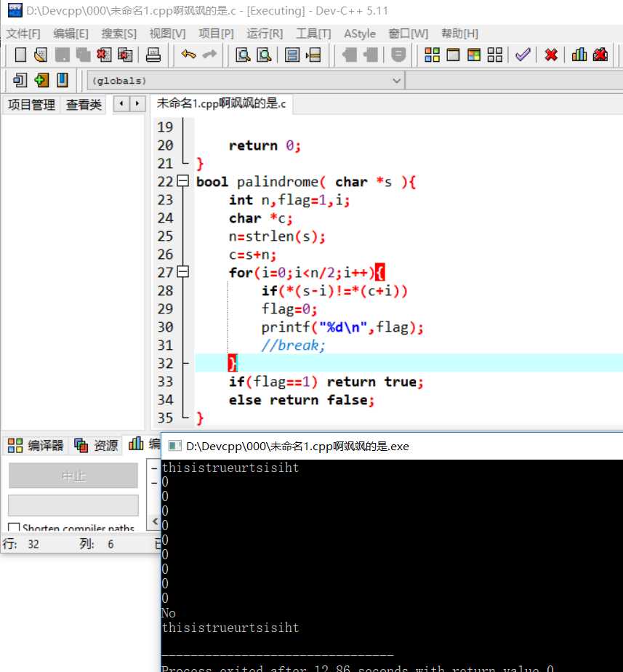This screenshot has width=623, height=672.
Task: Click the grayed Unindent toolbar icon
Action: point(350,55)
